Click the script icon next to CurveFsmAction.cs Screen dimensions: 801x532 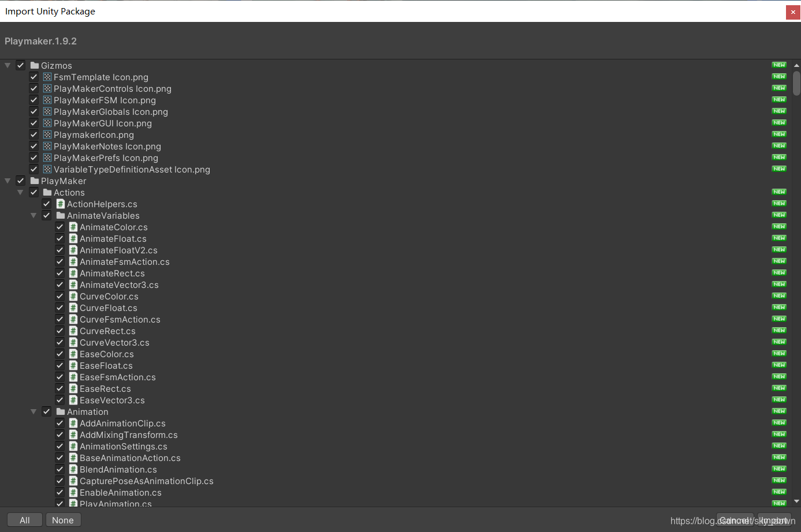click(73, 319)
